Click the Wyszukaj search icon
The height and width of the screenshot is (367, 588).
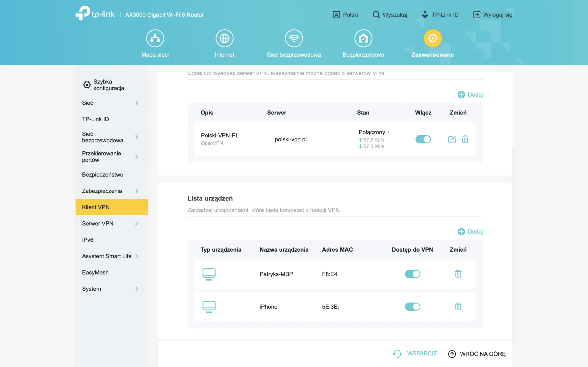(x=376, y=15)
